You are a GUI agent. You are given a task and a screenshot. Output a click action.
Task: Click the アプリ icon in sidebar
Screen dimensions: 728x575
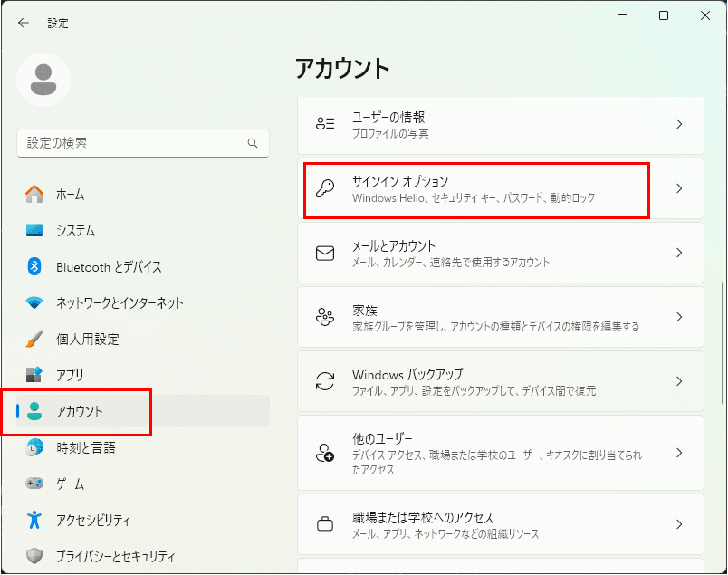point(34,375)
